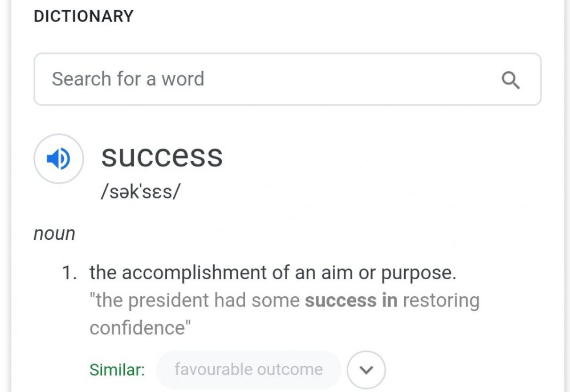Expand the similar words list chevron
The image size is (570, 392).
tap(366, 370)
